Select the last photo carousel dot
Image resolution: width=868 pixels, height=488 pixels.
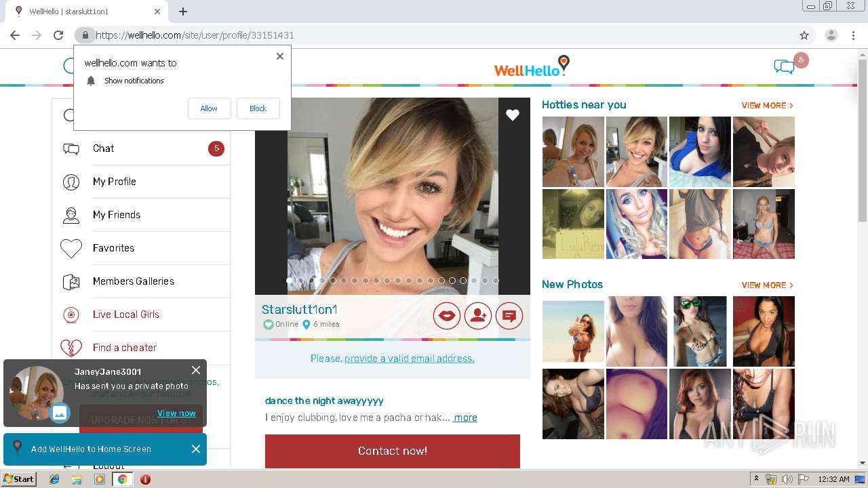pos(496,281)
